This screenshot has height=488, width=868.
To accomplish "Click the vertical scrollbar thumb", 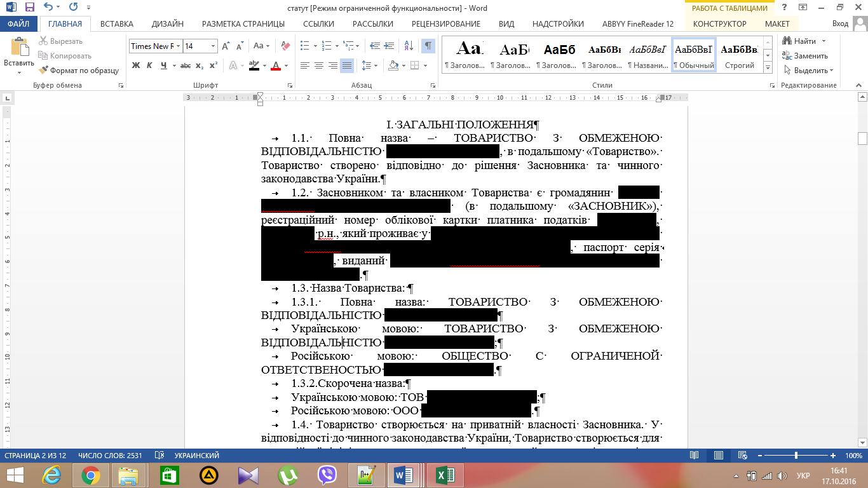I will point(862,138).
